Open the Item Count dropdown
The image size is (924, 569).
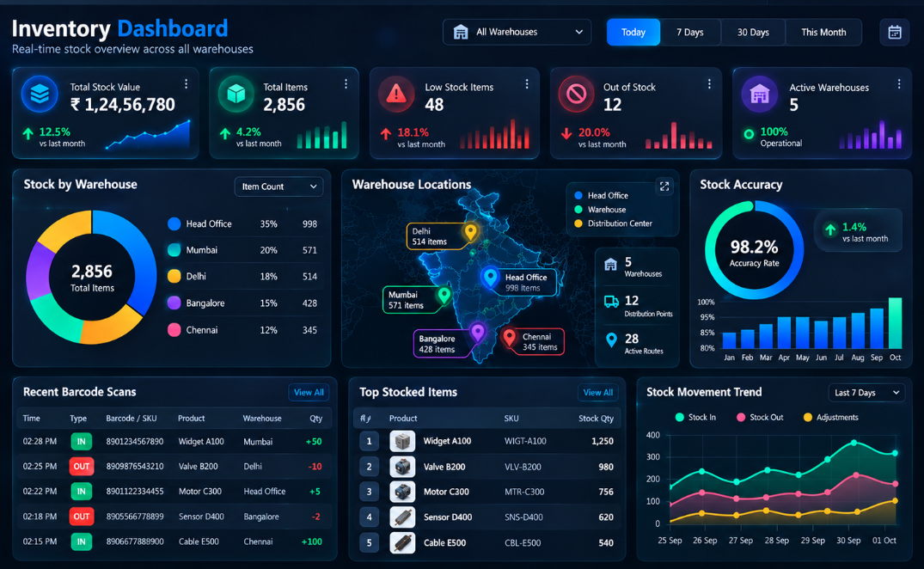tap(278, 187)
